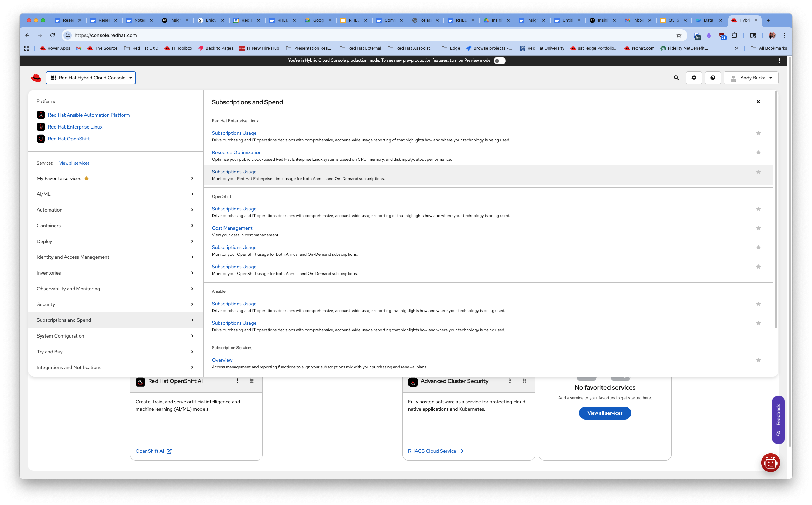
Task: Open the help question mark icon
Action: [713, 78]
